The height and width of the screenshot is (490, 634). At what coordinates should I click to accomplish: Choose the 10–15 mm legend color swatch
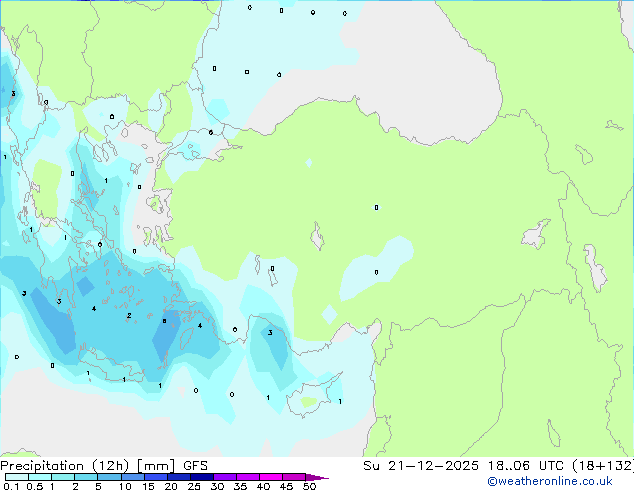[x=132, y=477]
